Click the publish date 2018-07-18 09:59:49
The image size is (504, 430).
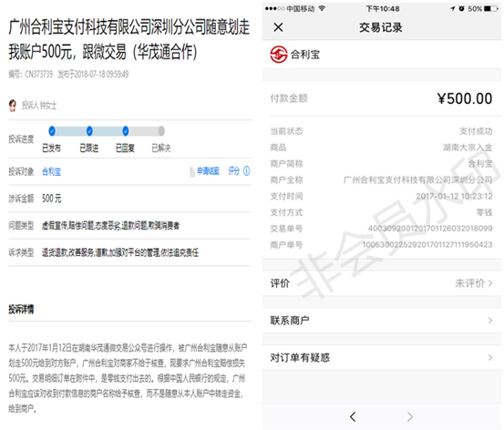pyautogui.click(x=101, y=74)
